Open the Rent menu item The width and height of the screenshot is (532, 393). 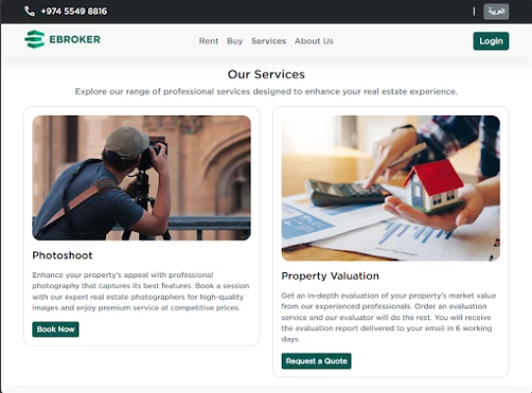209,41
